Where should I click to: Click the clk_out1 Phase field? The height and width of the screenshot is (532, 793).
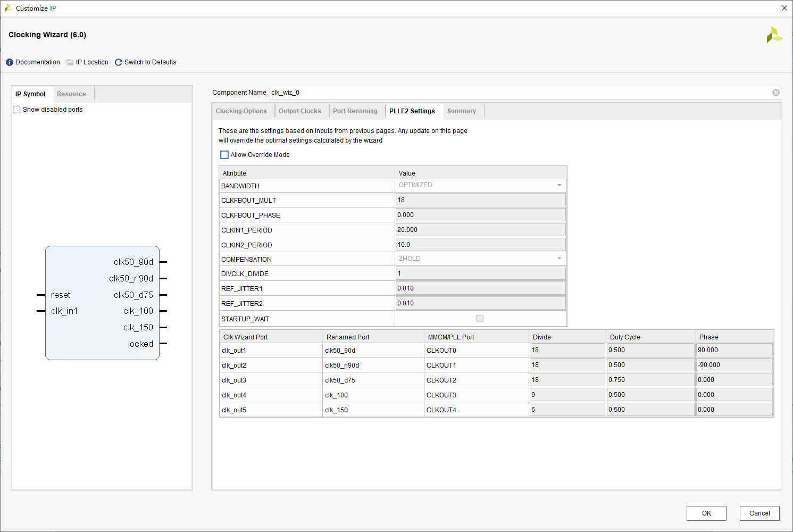point(734,350)
